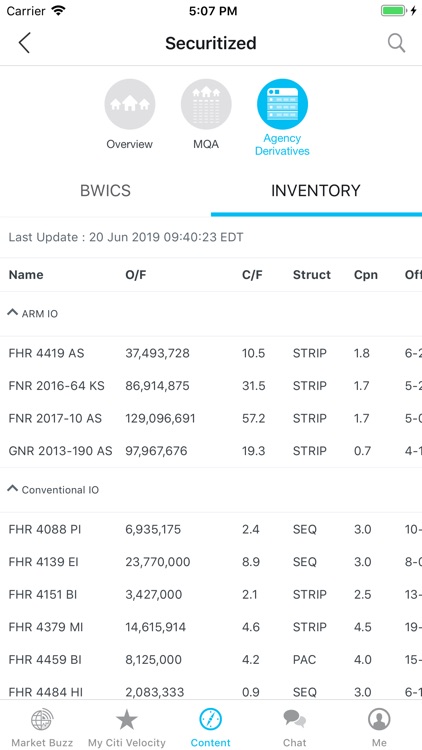The width and height of the screenshot is (422, 750).
Task: Click O/F value 14,615,914
Action: [155, 627]
